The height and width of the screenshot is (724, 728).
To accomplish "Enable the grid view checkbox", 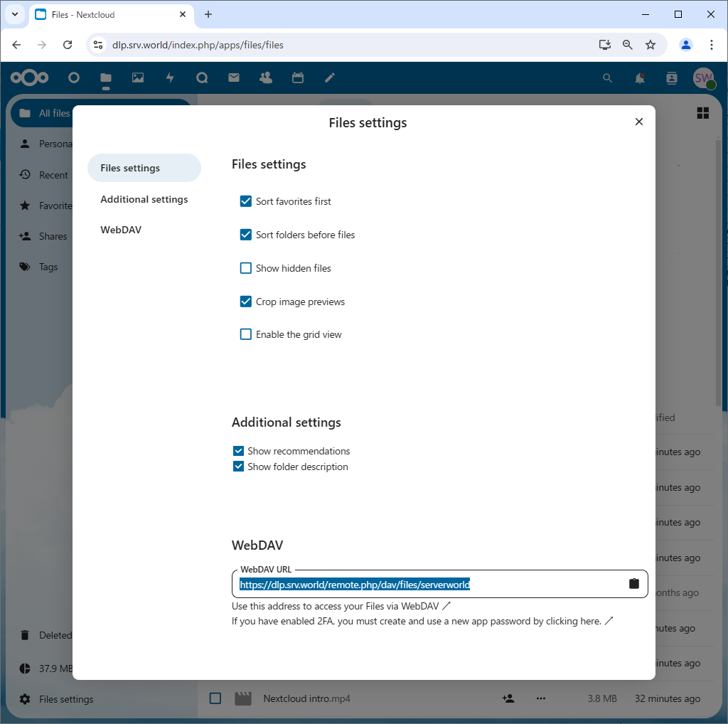I will [x=245, y=334].
